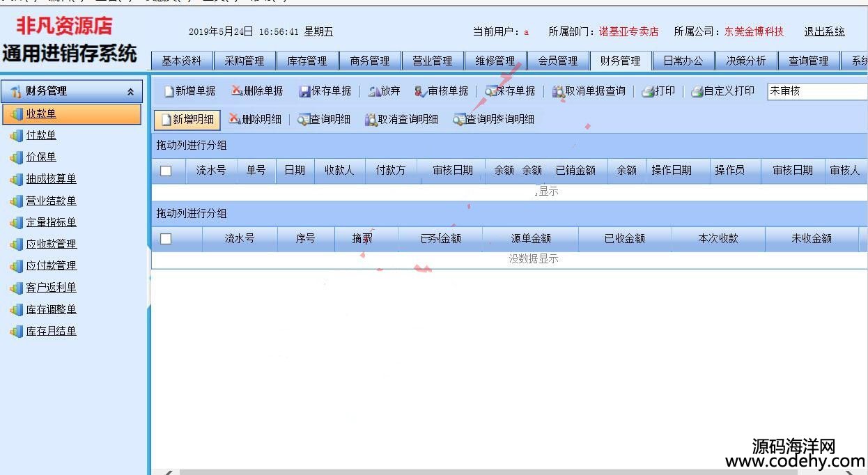Click the company name 东莞金博科技

pyautogui.click(x=754, y=31)
